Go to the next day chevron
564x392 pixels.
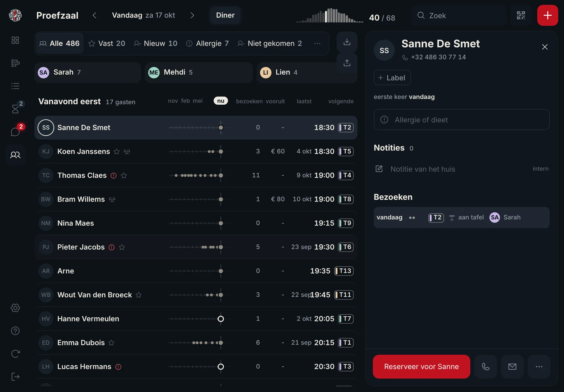[192, 15]
